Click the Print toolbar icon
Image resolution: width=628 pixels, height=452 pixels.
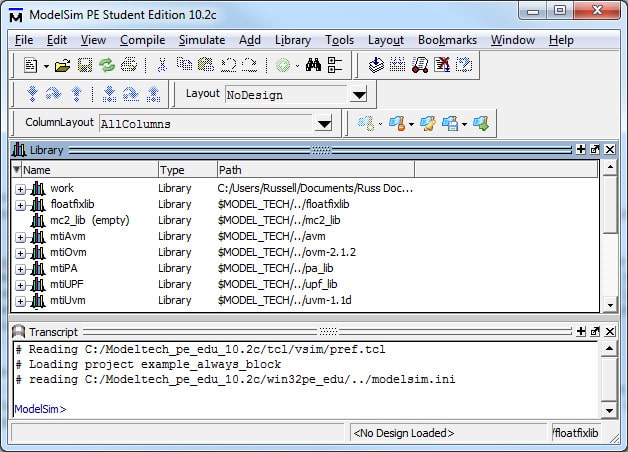(x=129, y=65)
